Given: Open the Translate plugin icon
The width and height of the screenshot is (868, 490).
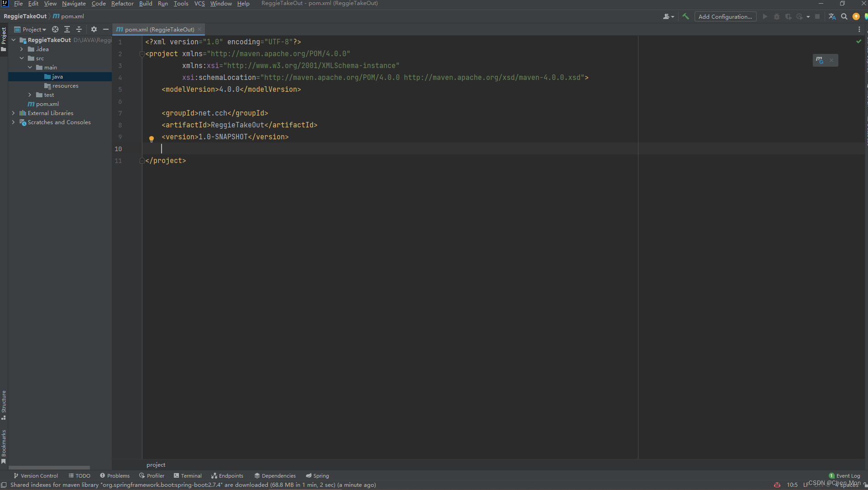Looking at the screenshot, I should (832, 16).
